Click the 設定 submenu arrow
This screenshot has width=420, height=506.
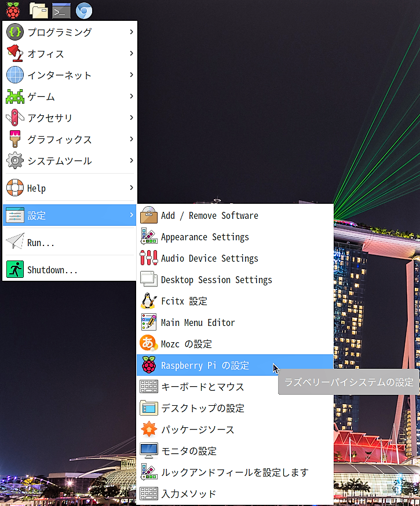[x=131, y=215]
